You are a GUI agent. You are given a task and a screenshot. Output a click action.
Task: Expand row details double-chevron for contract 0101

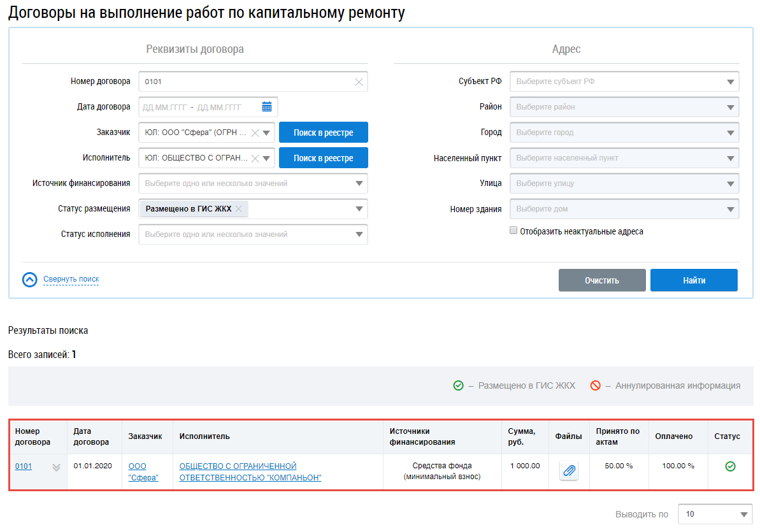coord(56,467)
